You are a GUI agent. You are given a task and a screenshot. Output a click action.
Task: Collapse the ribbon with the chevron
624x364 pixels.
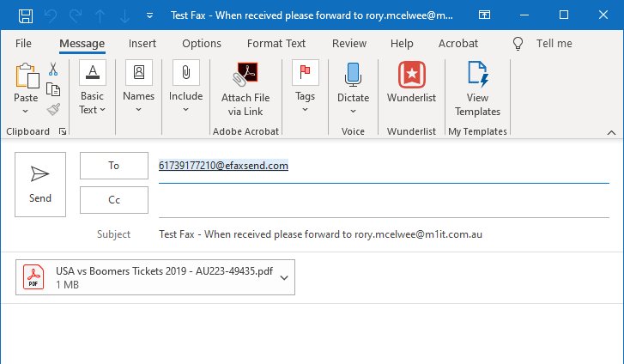pos(611,132)
